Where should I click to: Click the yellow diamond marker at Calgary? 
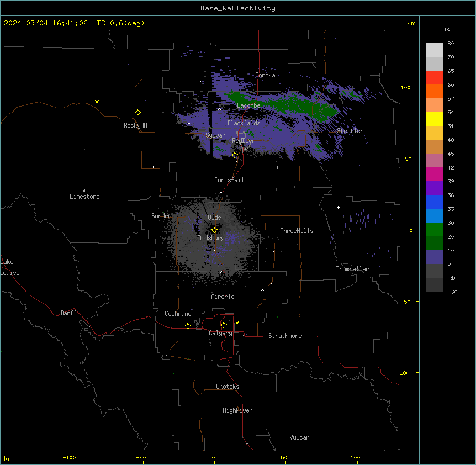tap(224, 325)
